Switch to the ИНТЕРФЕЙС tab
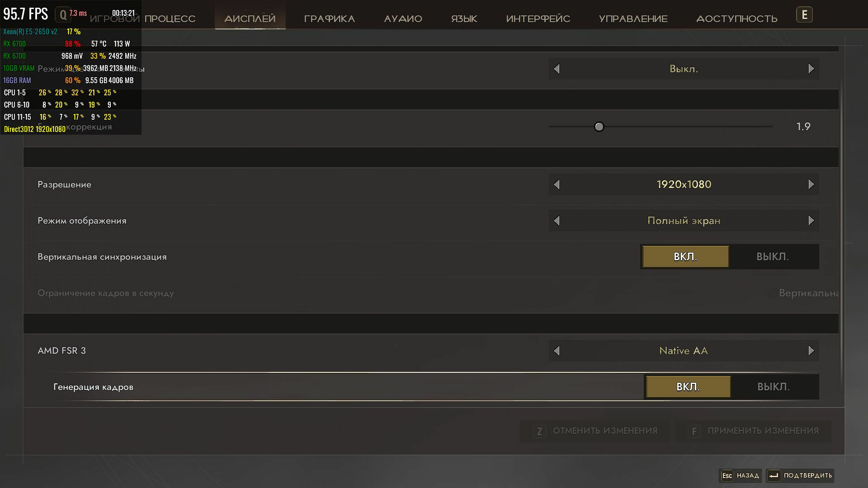The width and height of the screenshot is (868, 488). 538,19
